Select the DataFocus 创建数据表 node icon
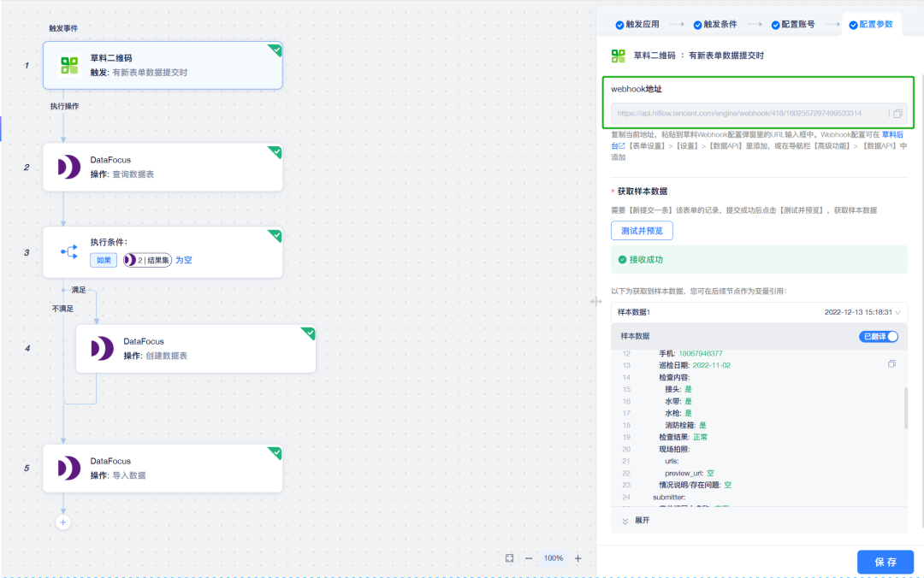 103,348
